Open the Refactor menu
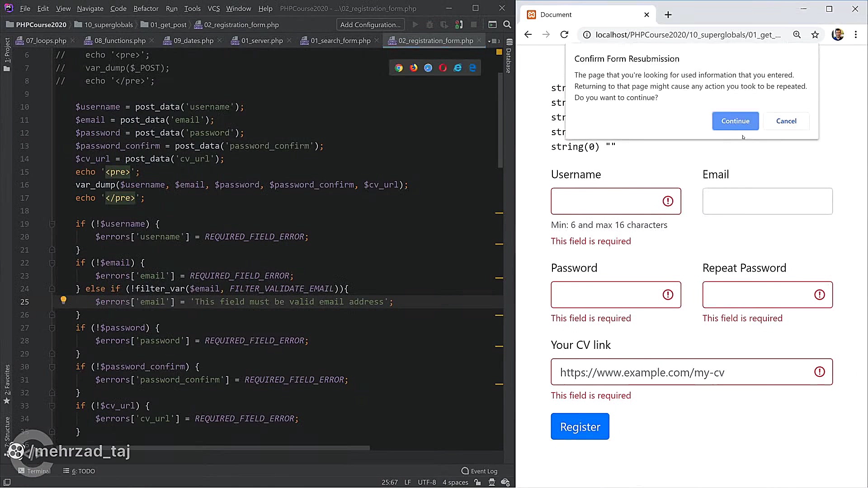 146,8
